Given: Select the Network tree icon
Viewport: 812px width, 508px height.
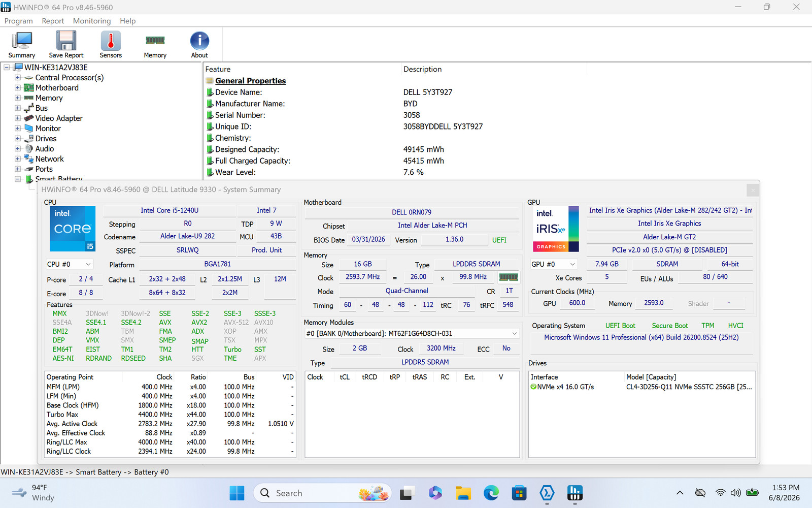Looking at the screenshot, I should [x=29, y=159].
